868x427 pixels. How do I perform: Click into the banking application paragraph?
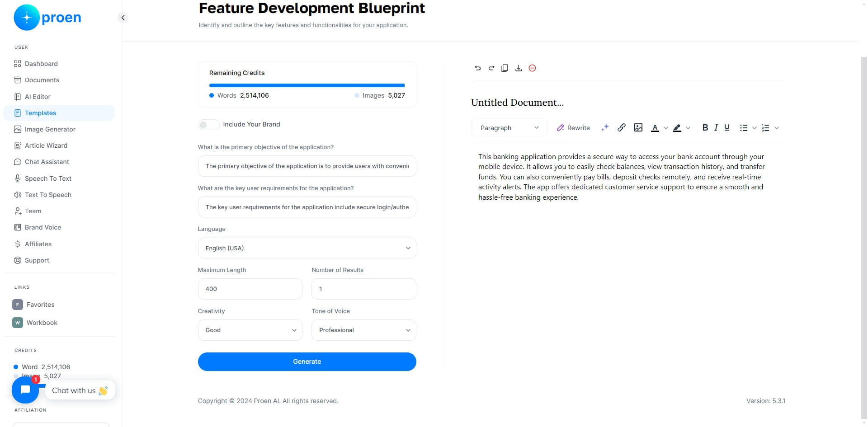pos(621,177)
